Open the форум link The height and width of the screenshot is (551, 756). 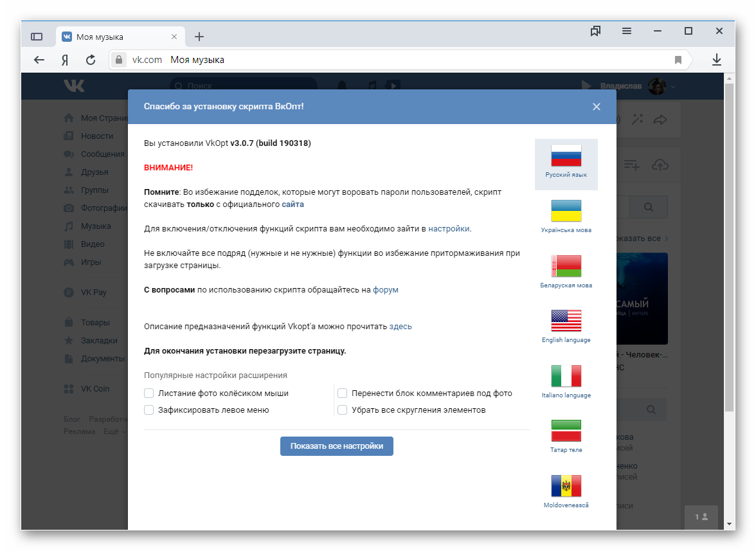point(386,290)
